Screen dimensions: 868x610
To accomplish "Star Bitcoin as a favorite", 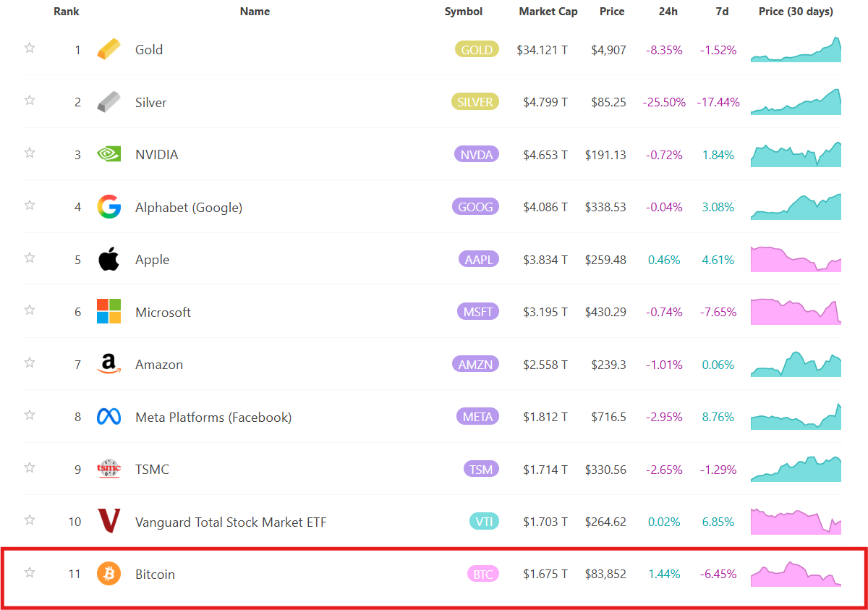I will 30,572.
